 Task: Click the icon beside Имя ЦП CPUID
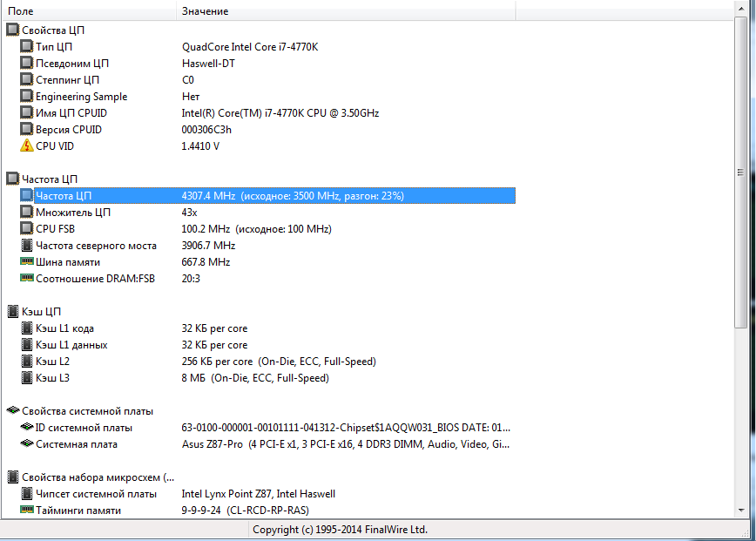(x=26, y=112)
